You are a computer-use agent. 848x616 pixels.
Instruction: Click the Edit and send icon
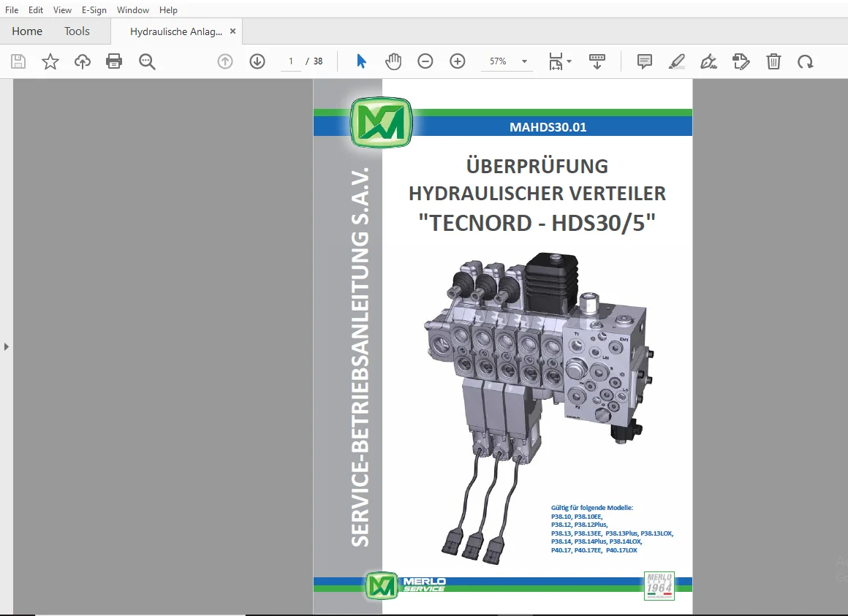pos(741,61)
